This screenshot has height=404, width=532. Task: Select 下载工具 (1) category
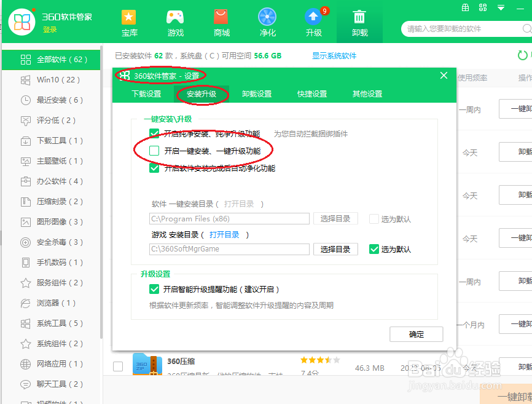[51, 141]
